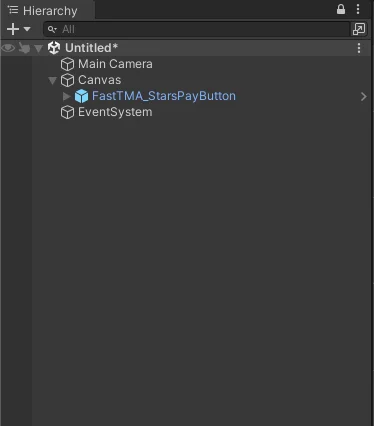374x426 pixels.
Task: Click the EventSystem cube icon
Action: coord(67,112)
